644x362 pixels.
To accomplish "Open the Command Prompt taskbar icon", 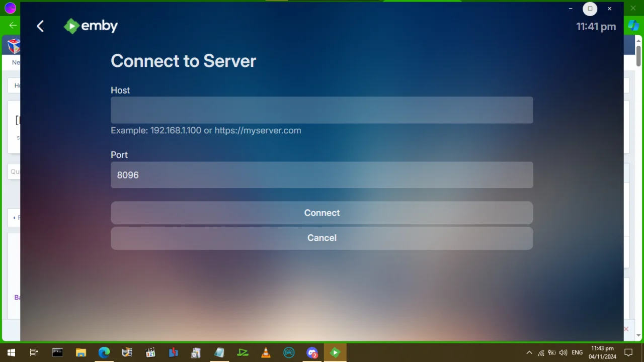I will coord(57,352).
